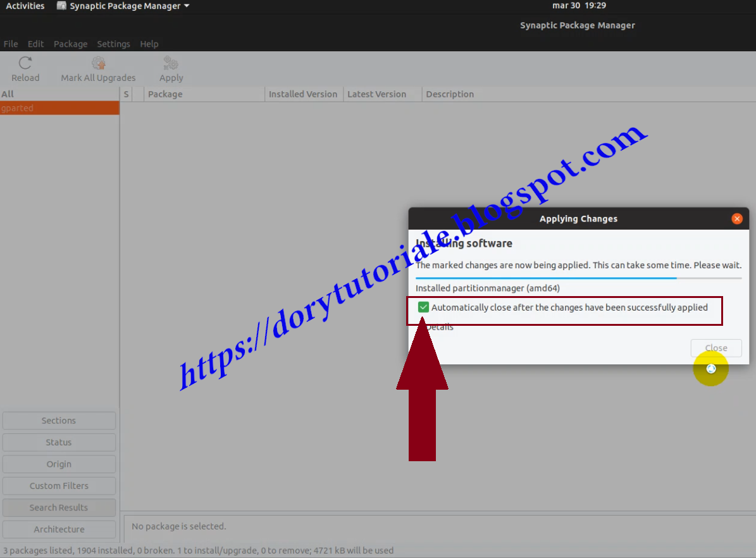Select the gparted entry in the left list

[x=59, y=108]
